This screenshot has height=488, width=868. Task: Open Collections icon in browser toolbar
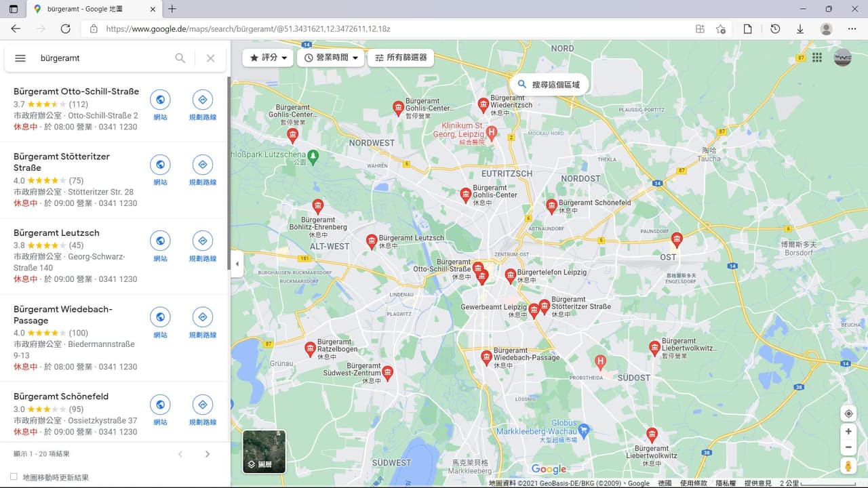747,28
